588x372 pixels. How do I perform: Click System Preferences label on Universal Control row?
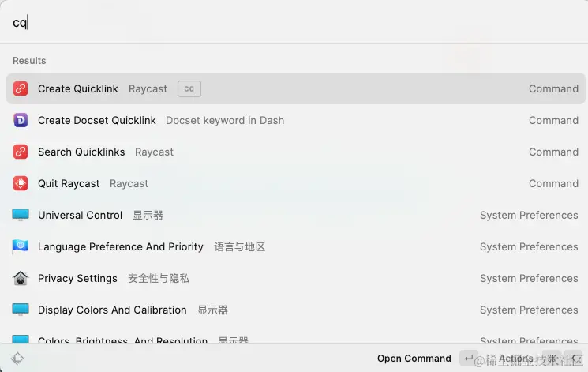[529, 215]
